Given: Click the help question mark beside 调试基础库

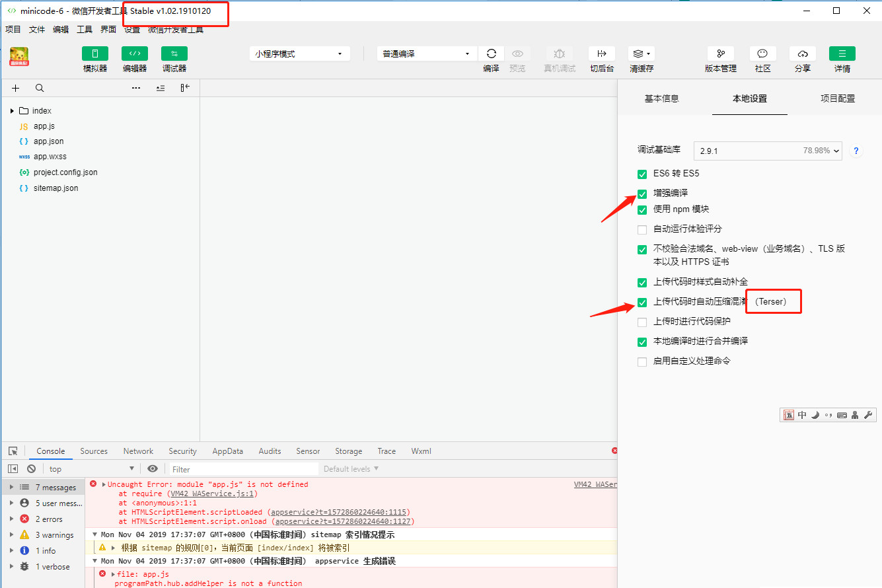Looking at the screenshot, I should pyautogui.click(x=856, y=151).
